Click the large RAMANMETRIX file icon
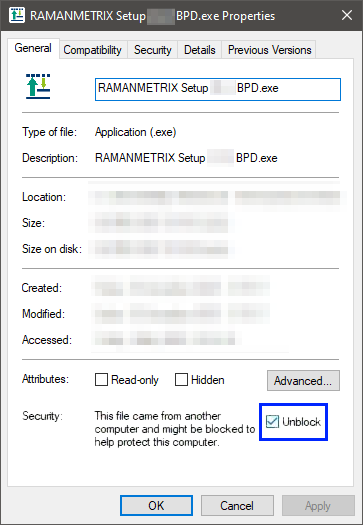Image resolution: width=363 pixels, height=525 pixels. pyautogui.click(x=38, y=86)
